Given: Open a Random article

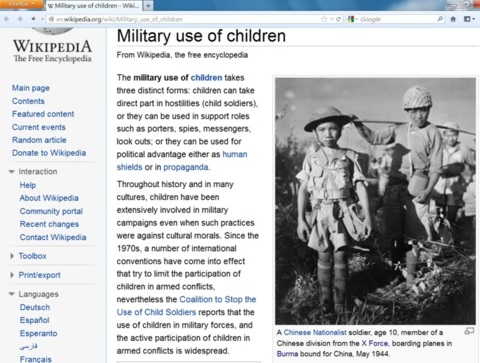Looking at the screenshot, I should click(x=39, y=140).
